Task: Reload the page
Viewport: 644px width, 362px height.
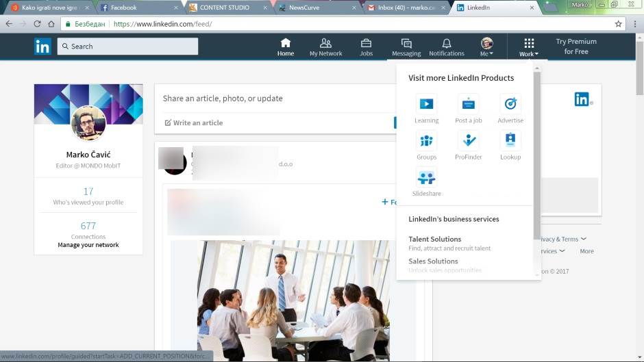Action: [x=37, y=24]
